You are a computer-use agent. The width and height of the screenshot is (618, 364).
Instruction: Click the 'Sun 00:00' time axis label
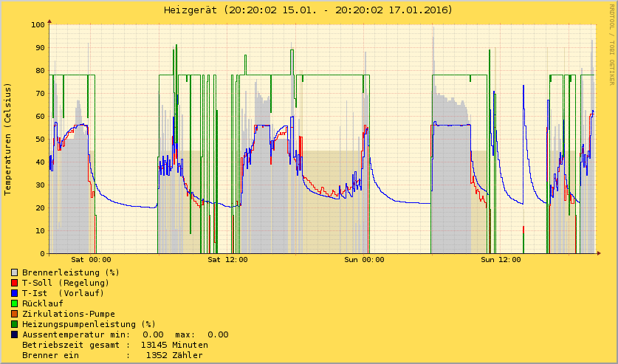(364, 260)
